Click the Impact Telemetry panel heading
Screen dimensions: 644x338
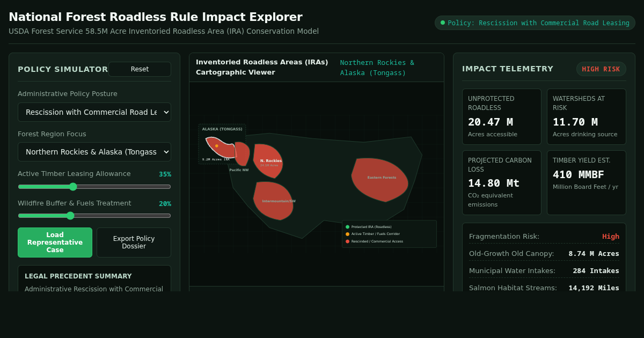(508, 69)
